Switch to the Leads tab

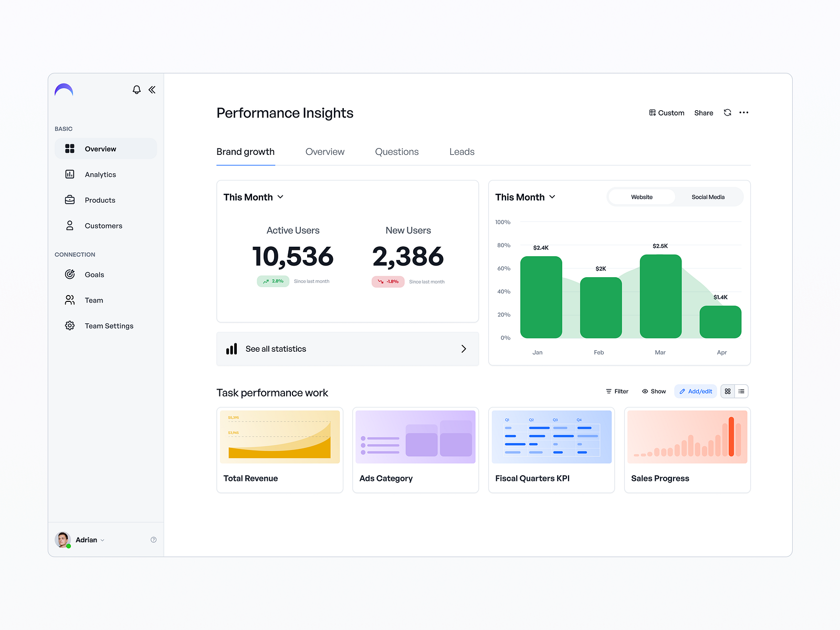pyautogui.click(x=461, y=152)
